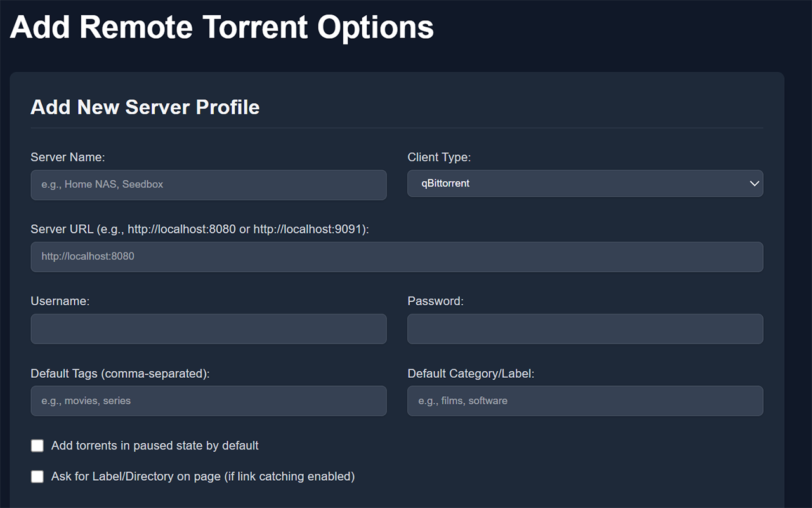Click the "Default Tags (comma-separated):" label

(x=120, y=373)
